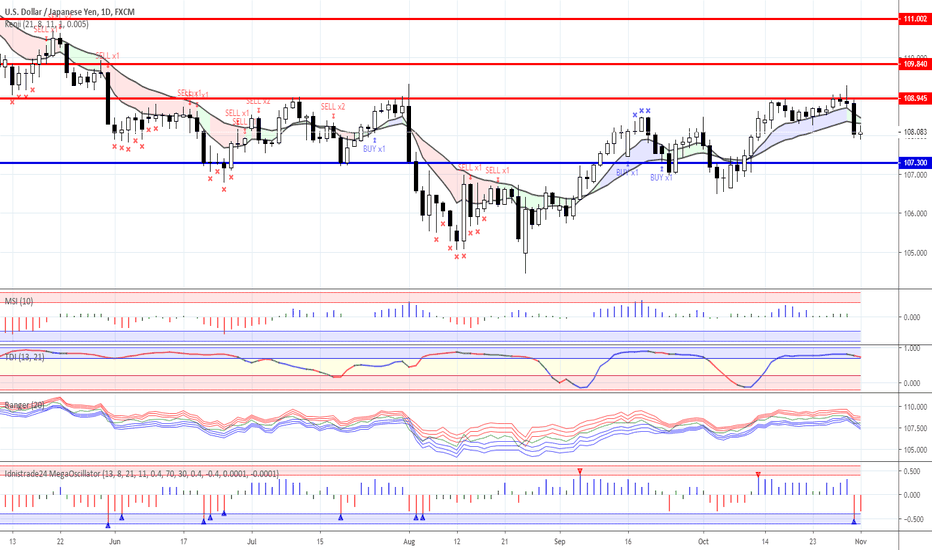This screenshot has width=932, height=550.
Task: Select the Idnistrade24 MegaOscillator indicator title
Action: coord(141,474)
